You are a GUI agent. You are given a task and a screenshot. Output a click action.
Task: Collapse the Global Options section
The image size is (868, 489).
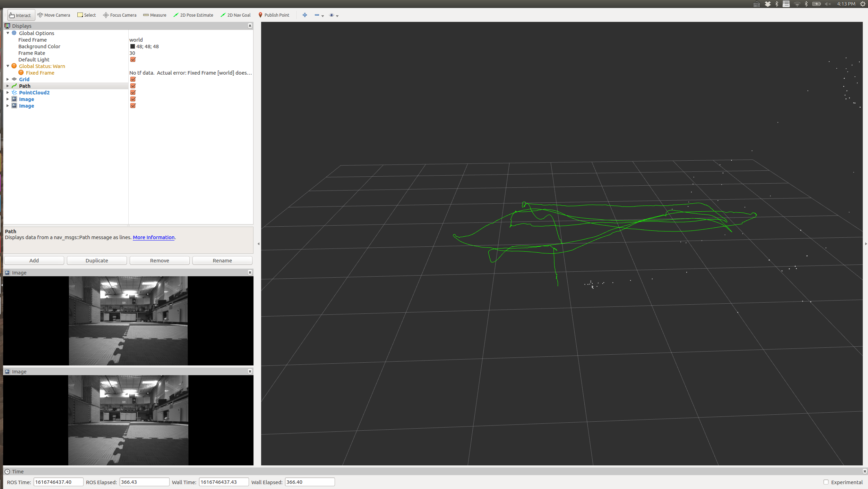click(x=8, y=33)
